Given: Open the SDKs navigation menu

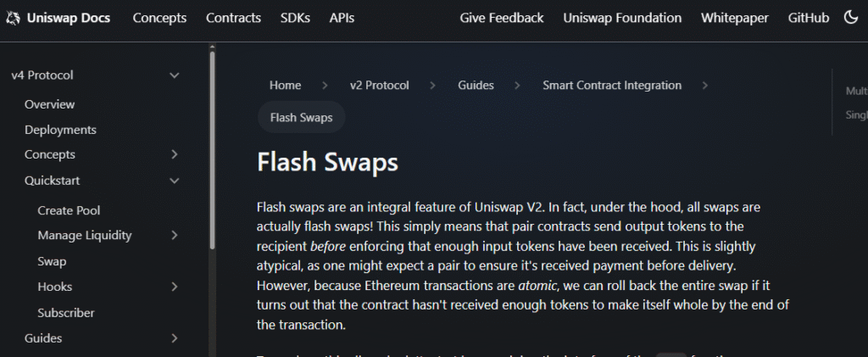Looking at the screenshot, I should tap(295, 18).
